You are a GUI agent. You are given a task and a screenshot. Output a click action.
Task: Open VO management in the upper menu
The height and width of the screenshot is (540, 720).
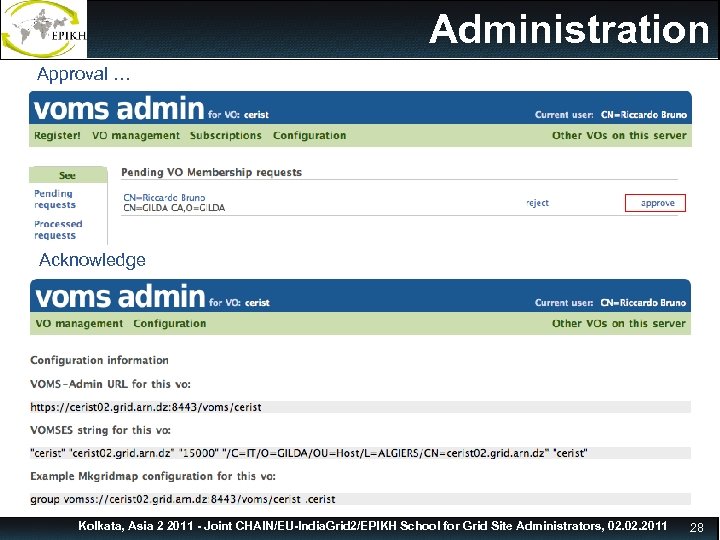click(x=136, y=135)
